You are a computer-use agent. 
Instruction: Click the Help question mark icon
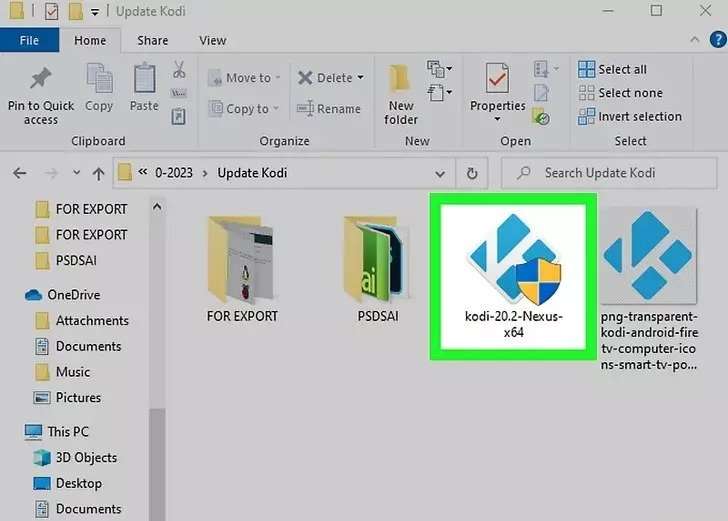pyautogui.click(x=718, y=39)
